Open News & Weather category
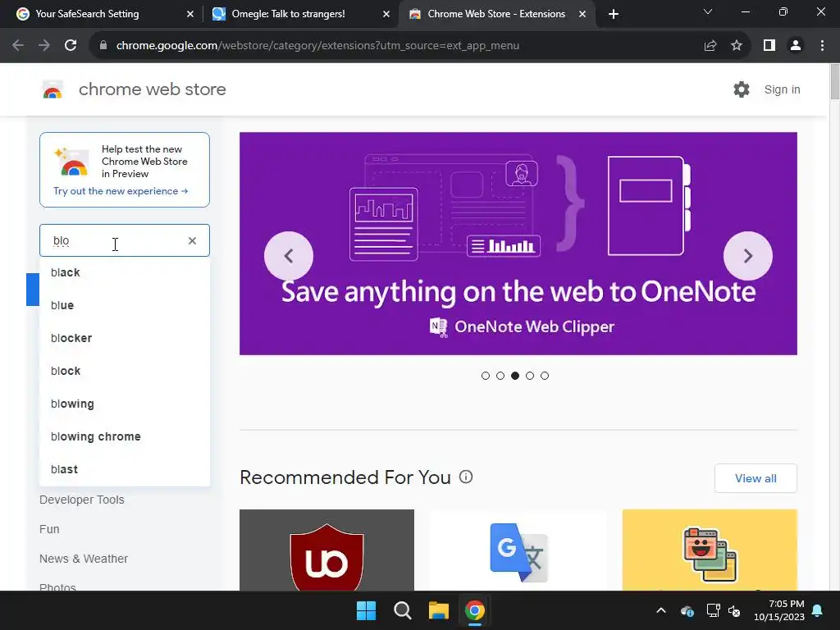 (x=84, y=559)
